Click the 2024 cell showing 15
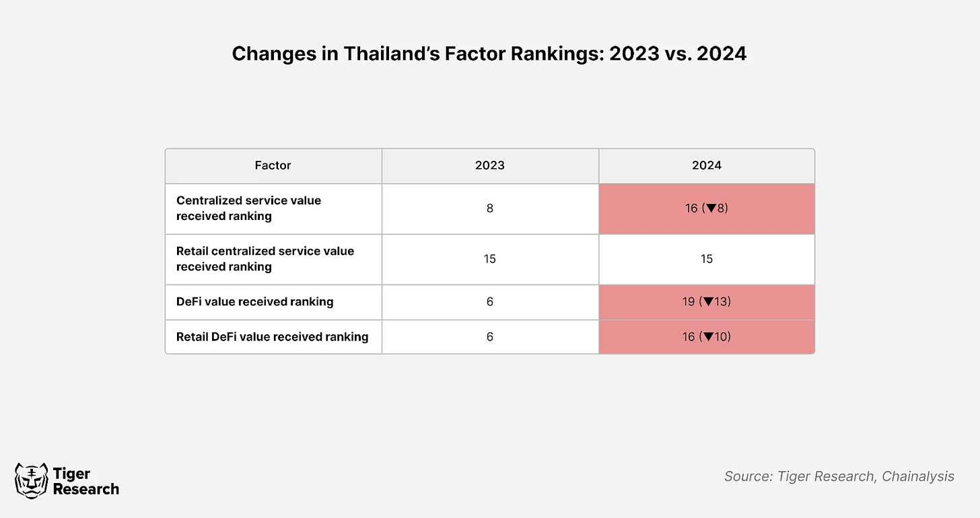The width and height of the screenshot is (980, 518). [x=706, y=259]
